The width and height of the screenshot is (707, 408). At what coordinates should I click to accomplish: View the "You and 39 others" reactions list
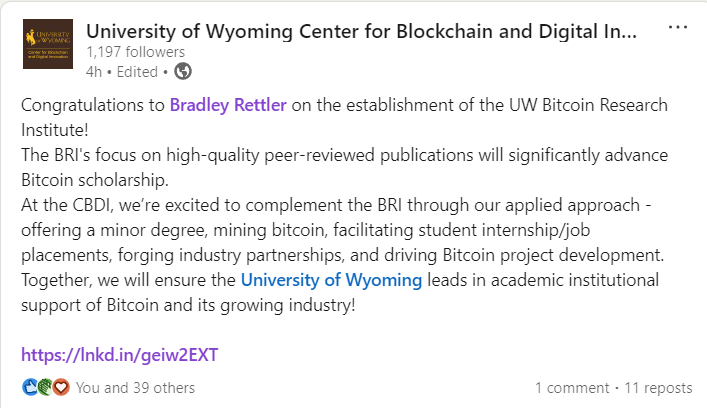coord(135,387)
